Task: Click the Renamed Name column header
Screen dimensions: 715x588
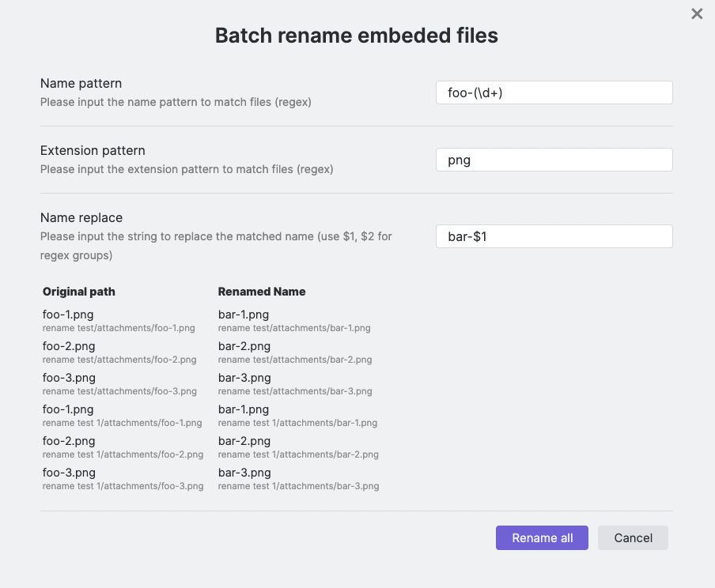Action: coord(262,292)
